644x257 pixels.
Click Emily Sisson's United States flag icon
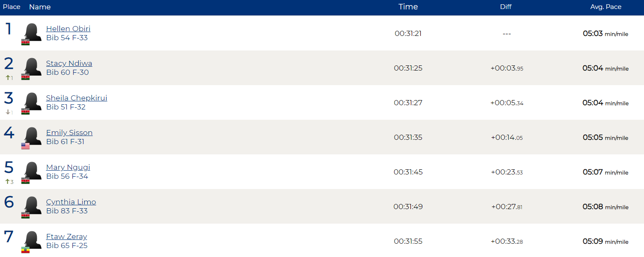[26, 146]
